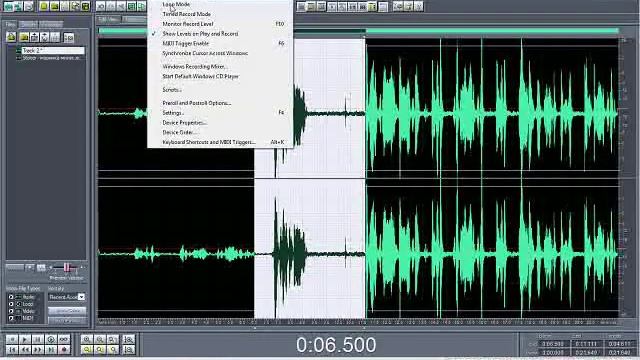Screen dimensions: 640x360
Task: Click the Rewind transport button
Action: pos(24,350)
